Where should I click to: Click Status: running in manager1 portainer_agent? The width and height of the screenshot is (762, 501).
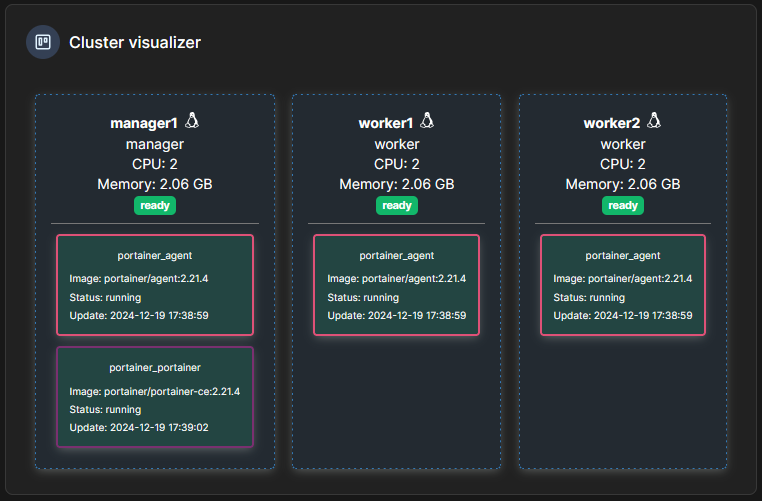(x=105, y=297)
